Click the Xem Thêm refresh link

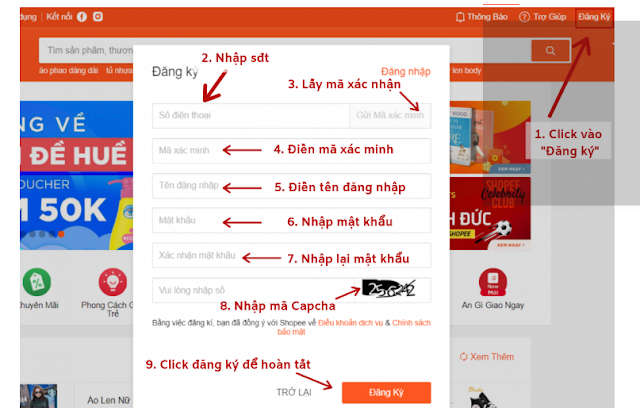(x=487, y=357)
